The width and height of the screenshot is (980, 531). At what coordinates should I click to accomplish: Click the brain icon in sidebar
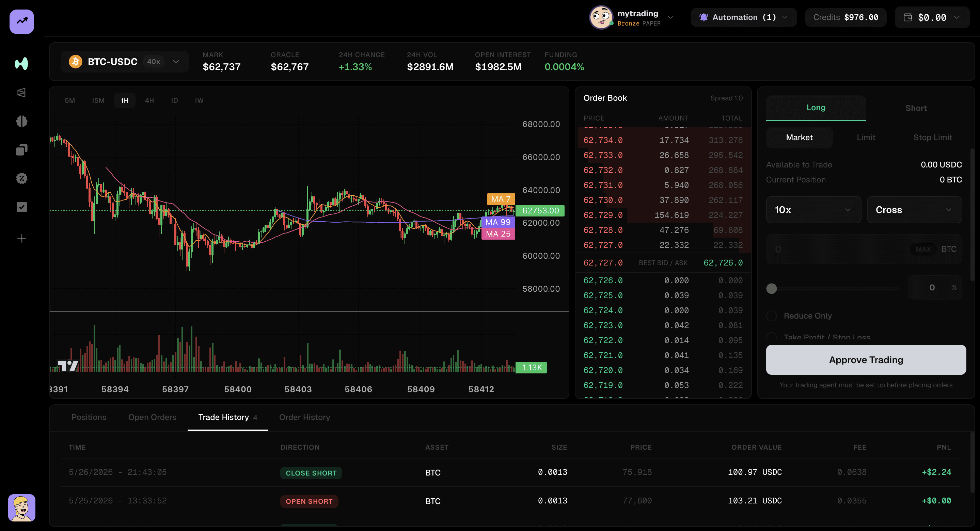22,121
